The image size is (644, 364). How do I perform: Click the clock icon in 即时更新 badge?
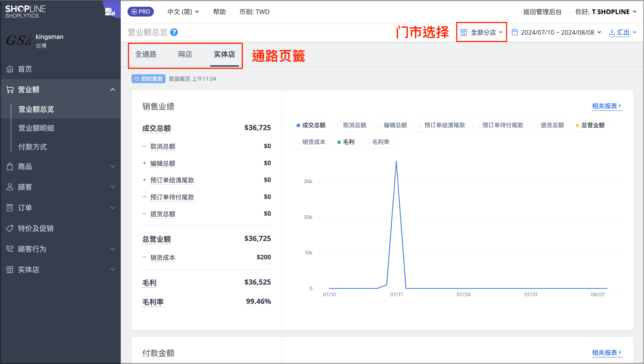pyautogui.click(x=137, y=79)
